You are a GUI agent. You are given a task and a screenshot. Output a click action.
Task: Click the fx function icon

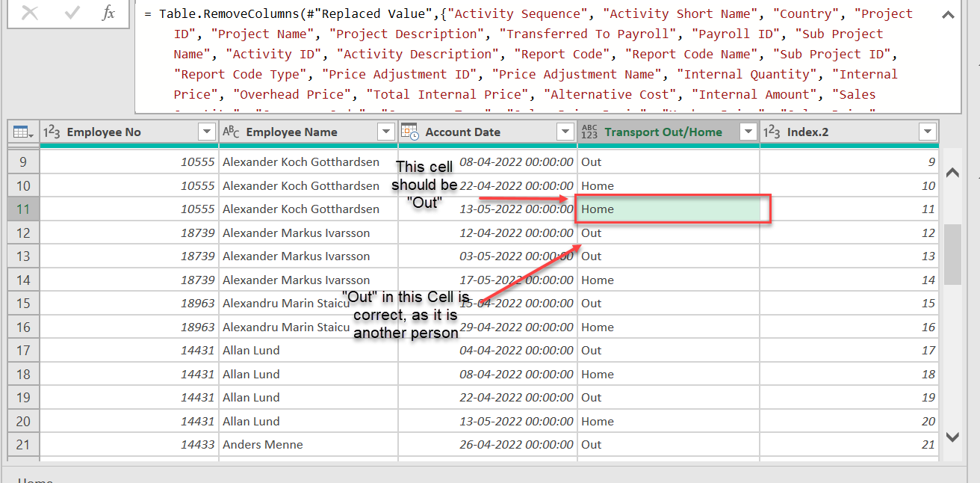pos(108,13)
